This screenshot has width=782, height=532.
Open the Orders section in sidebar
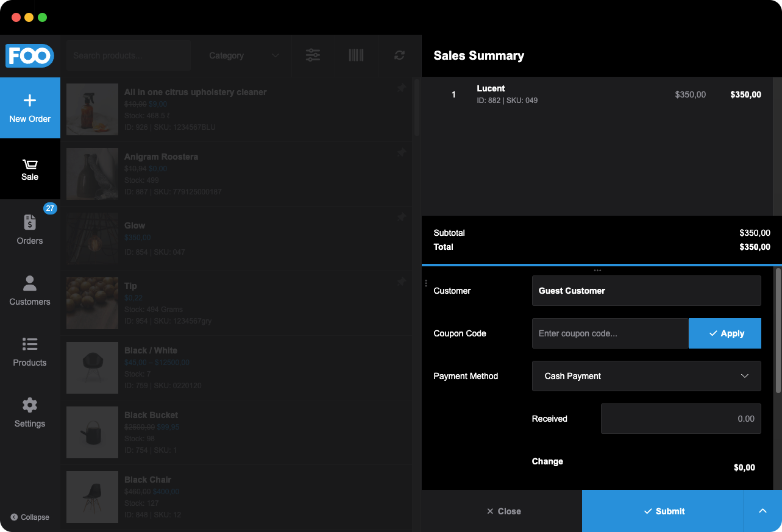[x=30, y=230]
